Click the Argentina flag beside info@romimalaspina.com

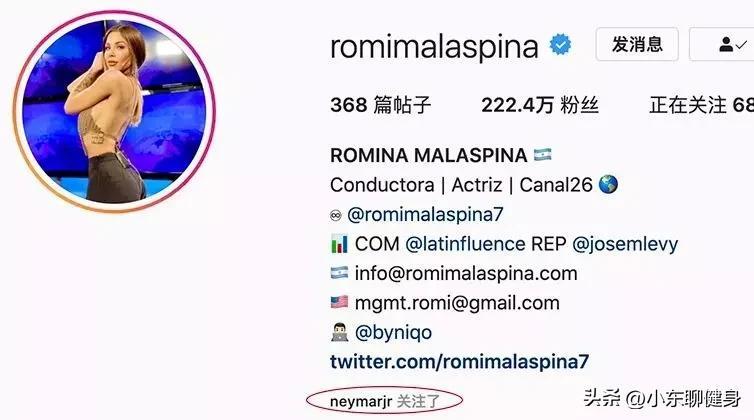click(x=339, y=273)
